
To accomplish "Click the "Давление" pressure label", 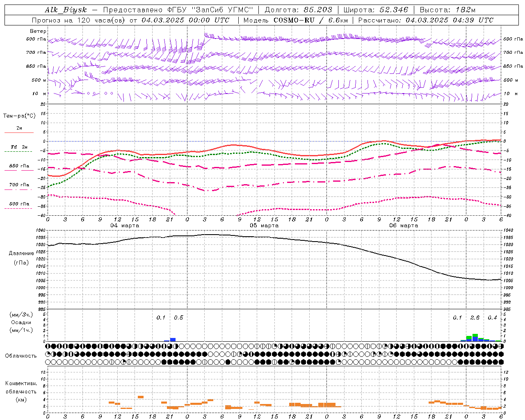I will (21, 253).
